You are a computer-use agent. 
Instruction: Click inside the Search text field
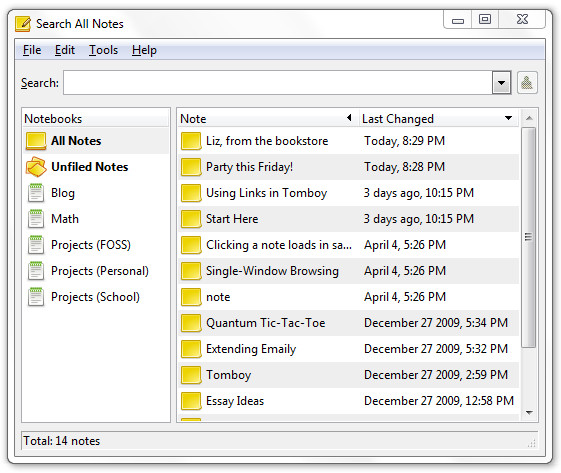[278, 83]
